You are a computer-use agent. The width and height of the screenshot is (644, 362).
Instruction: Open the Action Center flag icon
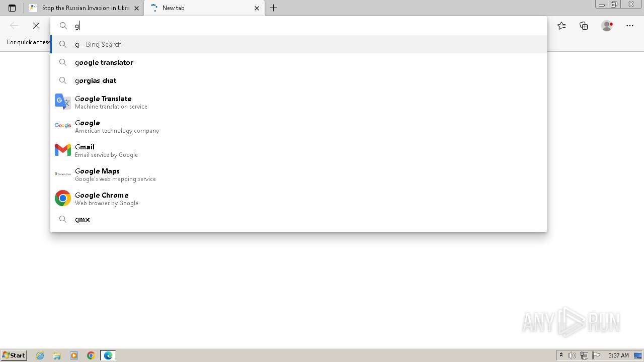[x=596, y=355]
